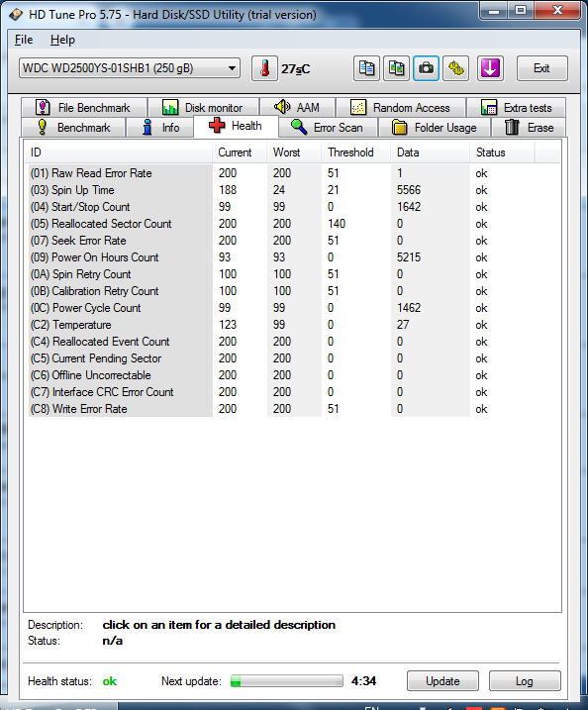
Task: Sort by the Data column header
Action: click(430, 152)
